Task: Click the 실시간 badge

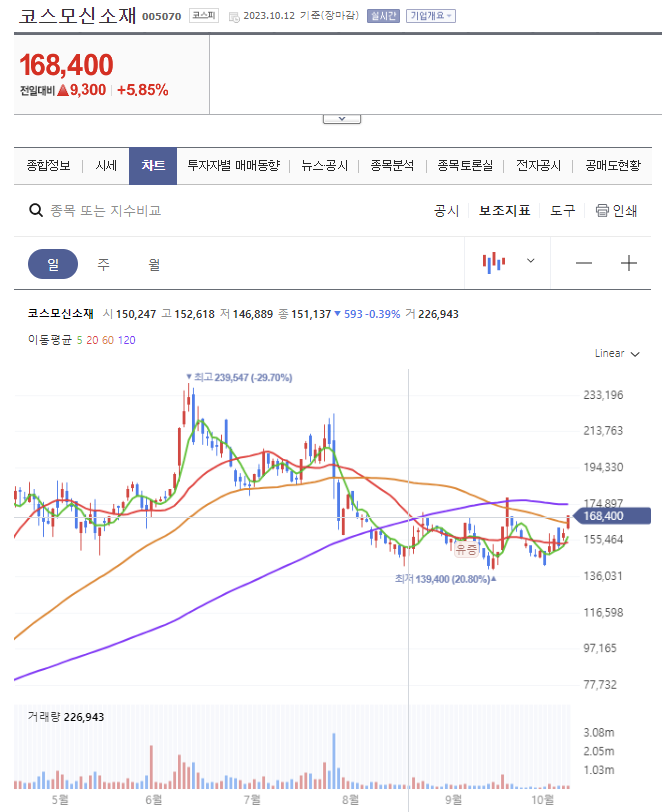Action: 383,16
